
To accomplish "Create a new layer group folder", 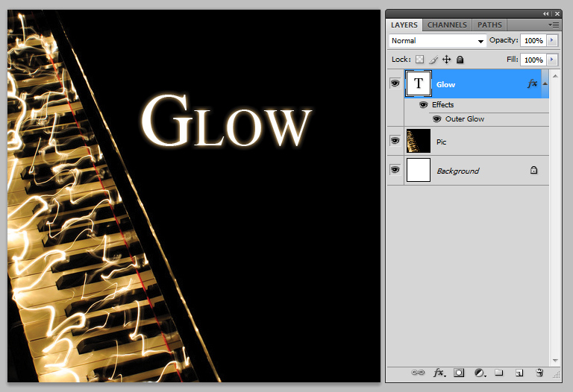I will coord(499,372).
